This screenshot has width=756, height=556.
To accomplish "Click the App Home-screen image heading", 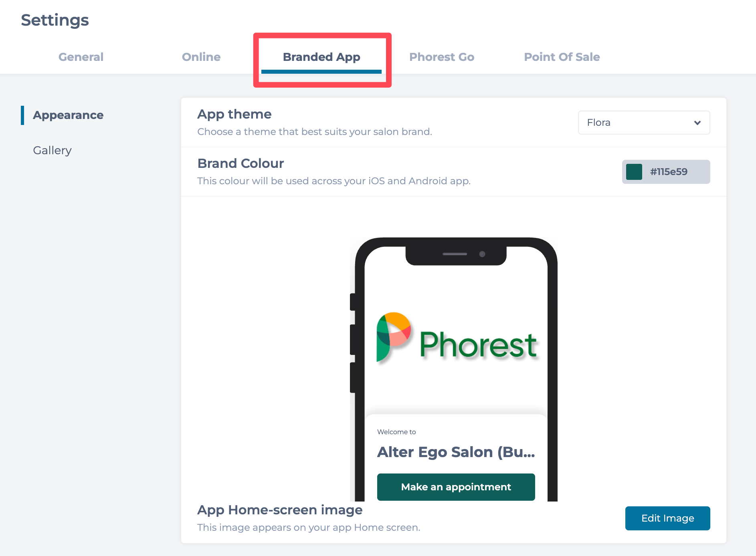I will [280, 510].
